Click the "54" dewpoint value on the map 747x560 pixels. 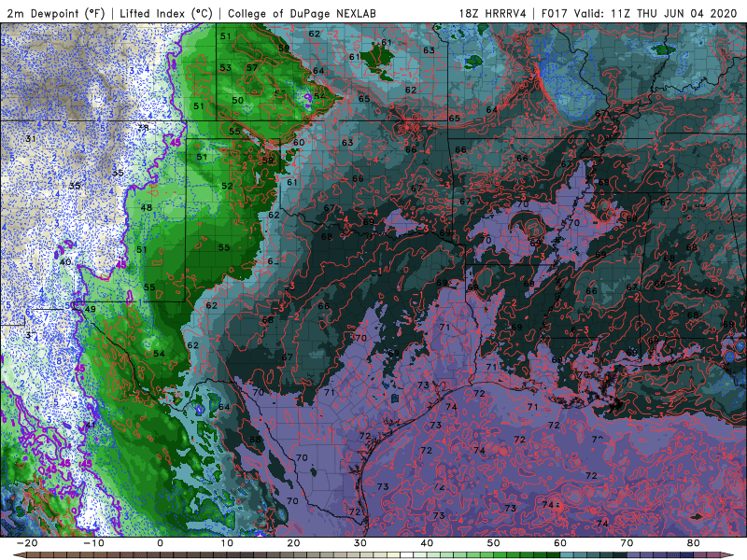(x=159, y=354)
